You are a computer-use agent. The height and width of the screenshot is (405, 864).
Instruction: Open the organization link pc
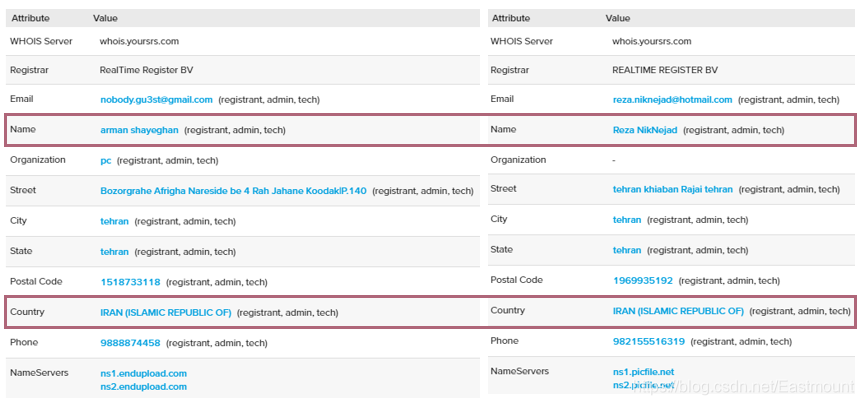[x=106, y=161]
